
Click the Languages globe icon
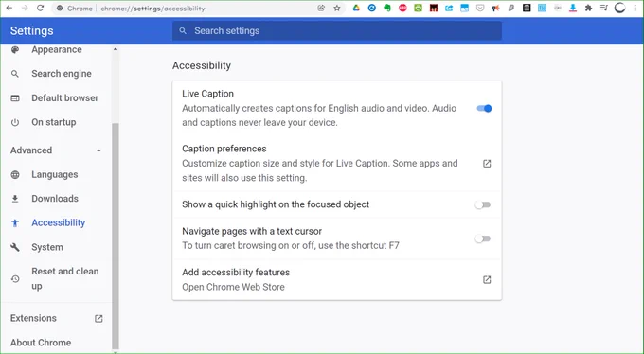point(15,174)
